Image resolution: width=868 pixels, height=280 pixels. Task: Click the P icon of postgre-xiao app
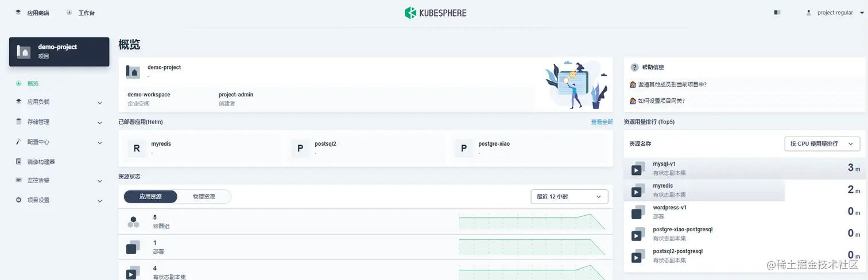[x=464, y=149]
